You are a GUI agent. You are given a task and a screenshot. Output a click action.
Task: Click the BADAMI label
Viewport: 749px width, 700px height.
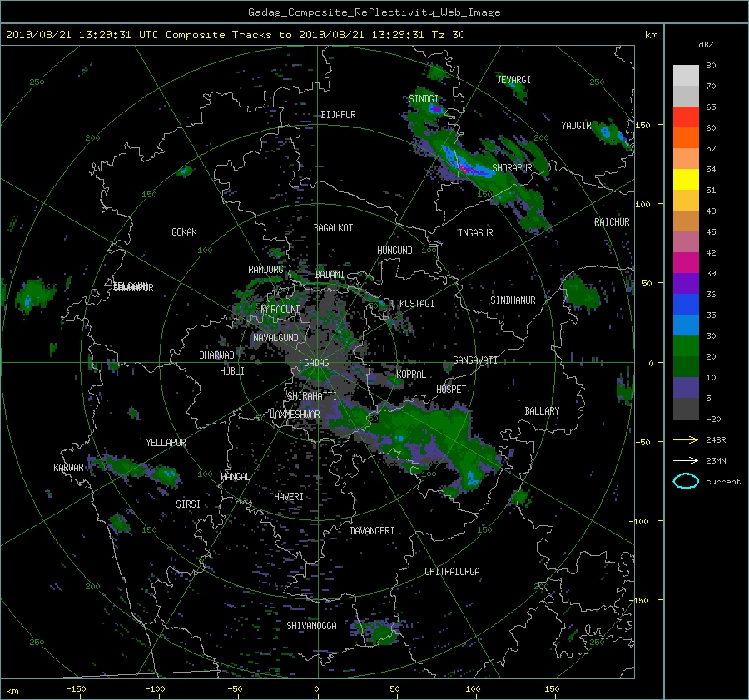tap(330, 275)
